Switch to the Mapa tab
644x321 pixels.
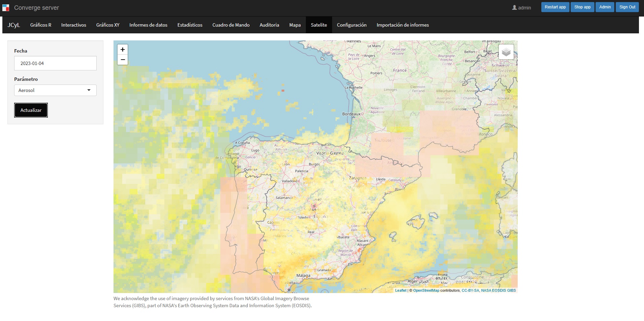click(295, 25)
